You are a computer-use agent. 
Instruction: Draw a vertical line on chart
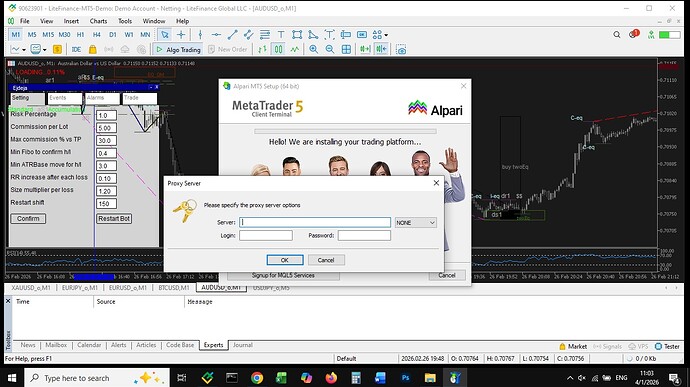(x=200, y=34)
